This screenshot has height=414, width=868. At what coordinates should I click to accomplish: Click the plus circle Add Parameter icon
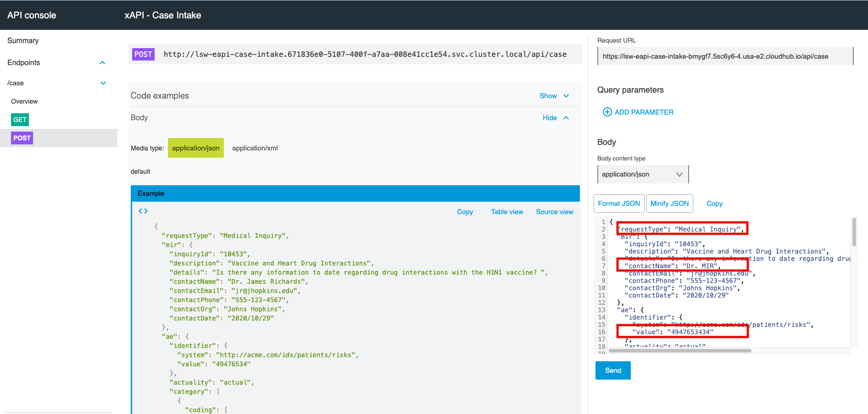click(x=607, y=112)
